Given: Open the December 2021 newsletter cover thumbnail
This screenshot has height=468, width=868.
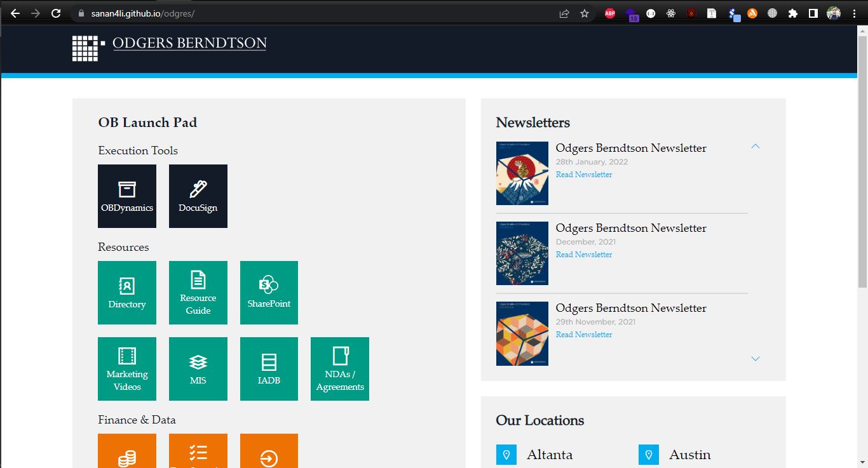Looking at the screenshot, I should [522, 253].
